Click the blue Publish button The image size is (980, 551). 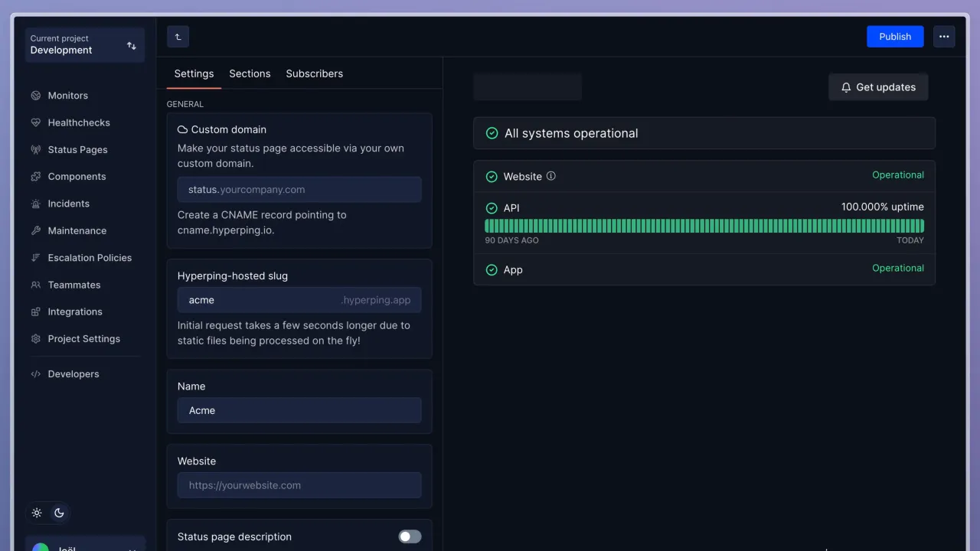pyautogui.click(x=895, y=37)
